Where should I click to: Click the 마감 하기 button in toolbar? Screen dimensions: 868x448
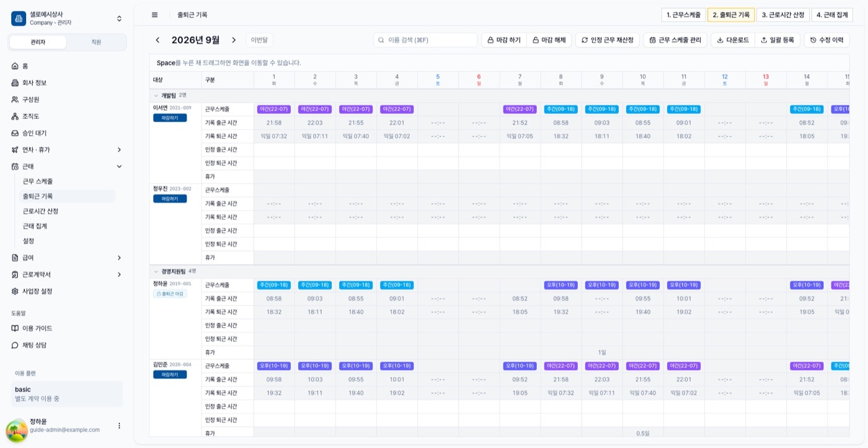[504, 40]
